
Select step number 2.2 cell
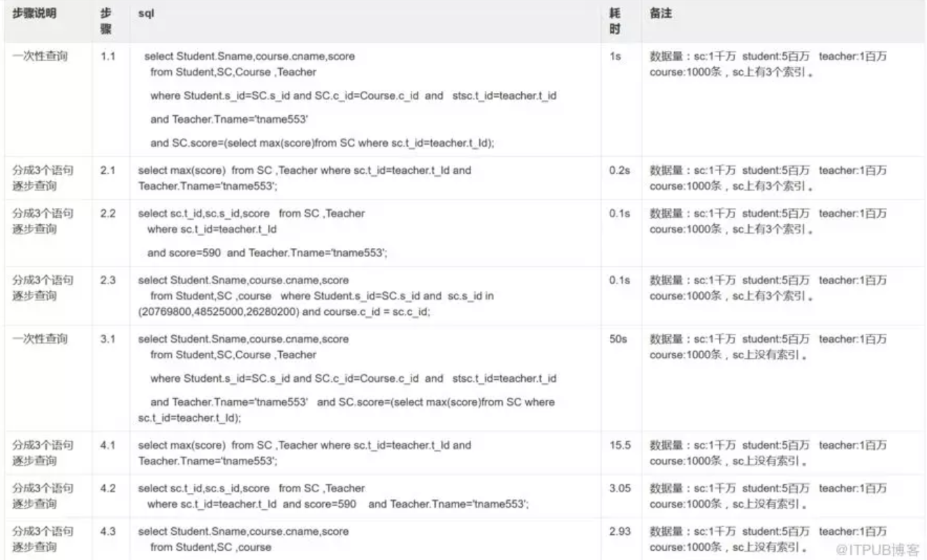point(108,214)
